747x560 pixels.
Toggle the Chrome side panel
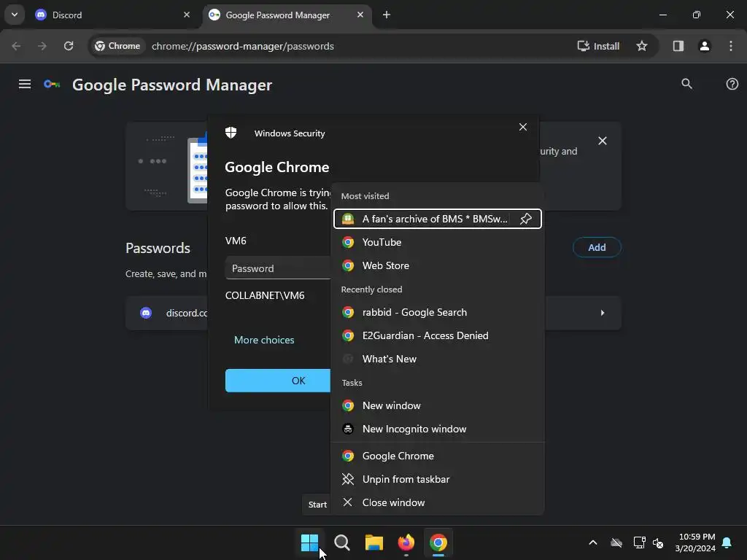click(678, 46)
